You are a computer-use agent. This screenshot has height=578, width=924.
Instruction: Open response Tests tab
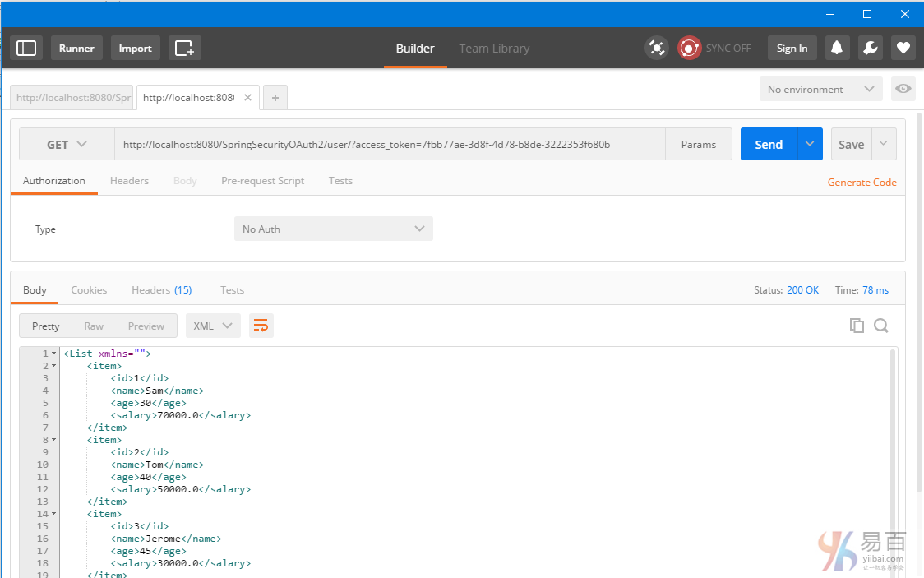(x=232, y=290)
